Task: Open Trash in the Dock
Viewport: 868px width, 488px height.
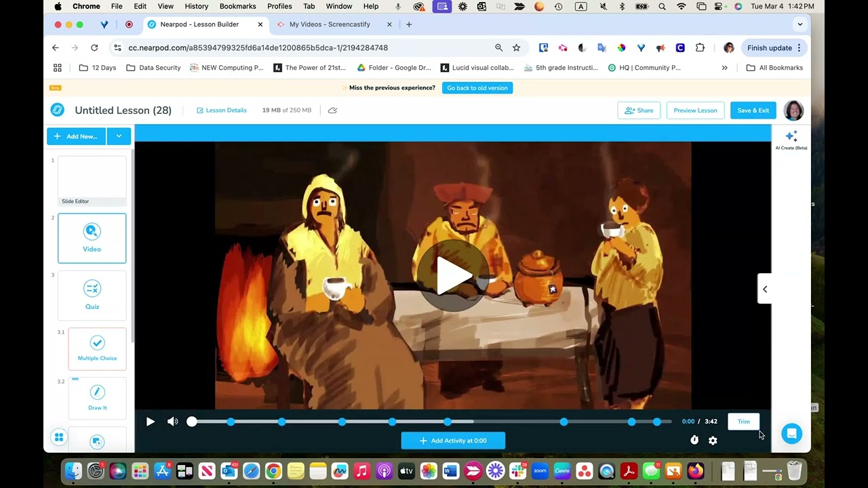Action: click(x=795, y=470)
